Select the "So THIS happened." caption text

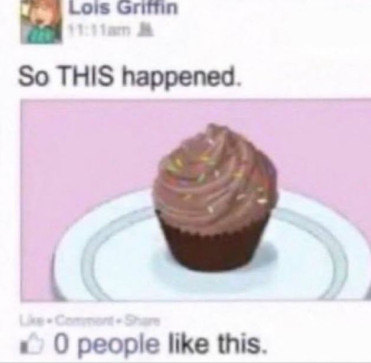(129, 77)
